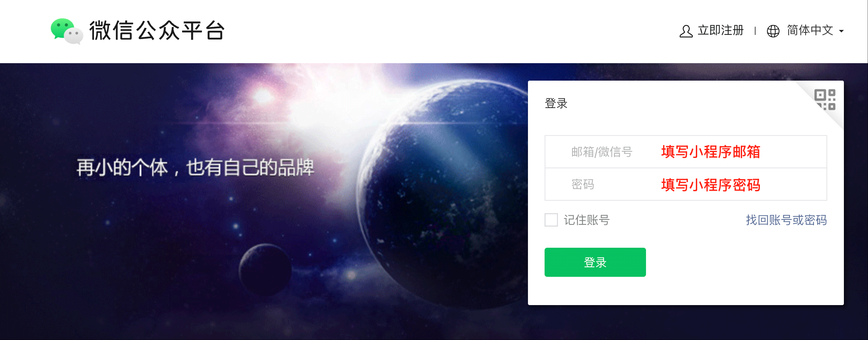Image resolution: width=868 pixels, height=340 pixels.
Task: Open the 找回账号或密码 recovery link
Action: 786,220
